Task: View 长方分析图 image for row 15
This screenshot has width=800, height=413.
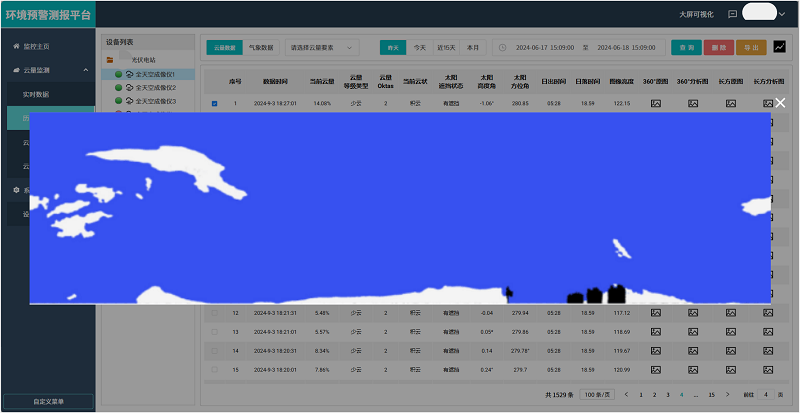Action: tap(771, 370)
